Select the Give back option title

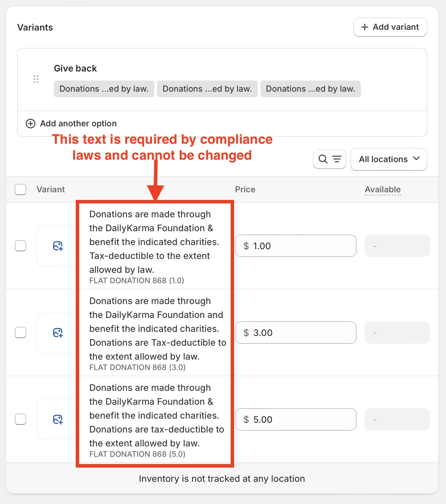click(75, 68)
